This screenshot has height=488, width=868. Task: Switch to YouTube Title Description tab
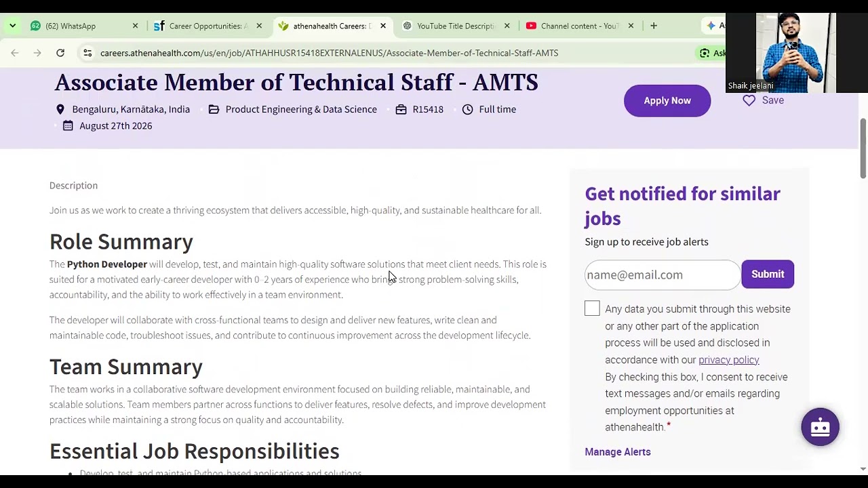454,26
